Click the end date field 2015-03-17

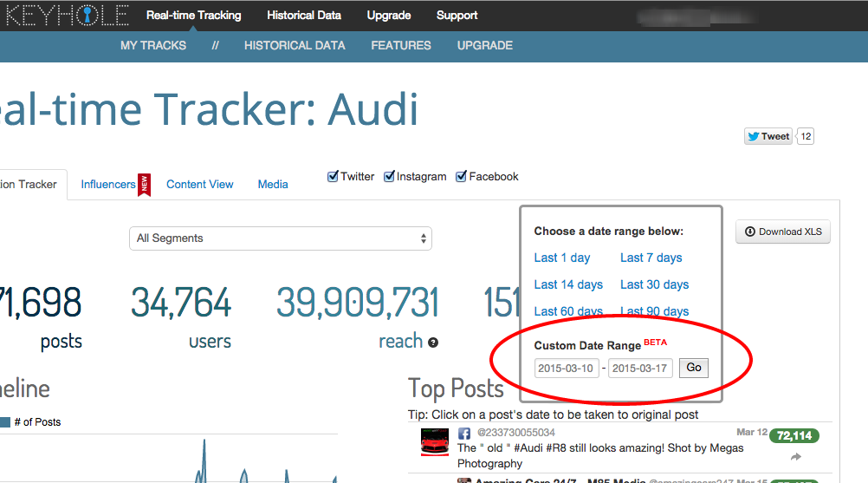[640, 369]
